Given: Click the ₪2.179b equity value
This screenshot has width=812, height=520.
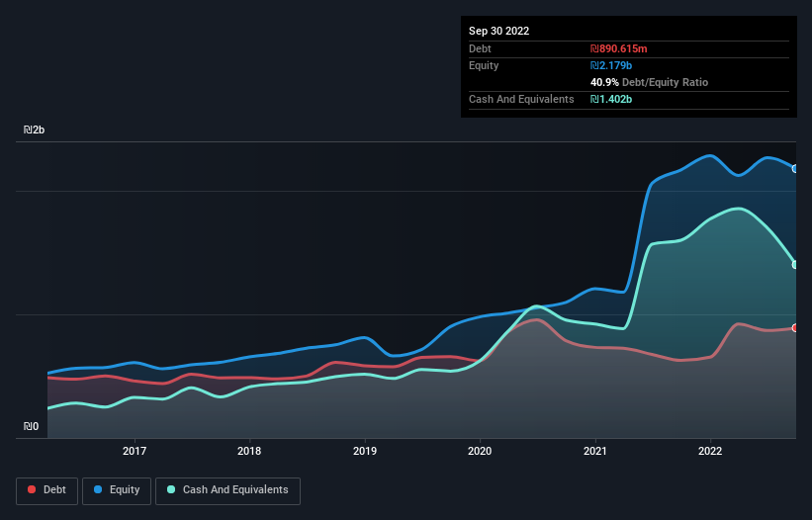Looking at the screenshot, I should coord(611,65).
